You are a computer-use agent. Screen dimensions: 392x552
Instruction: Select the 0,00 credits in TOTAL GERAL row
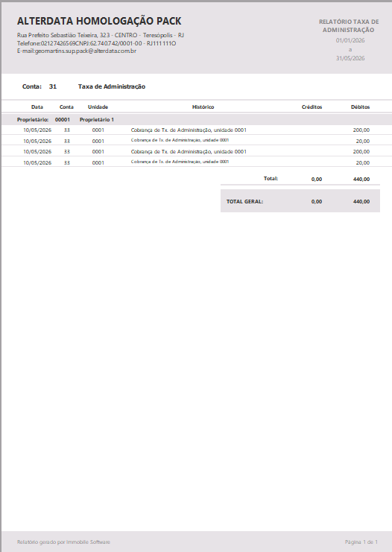pyautogui.click(x=317, y=202)
